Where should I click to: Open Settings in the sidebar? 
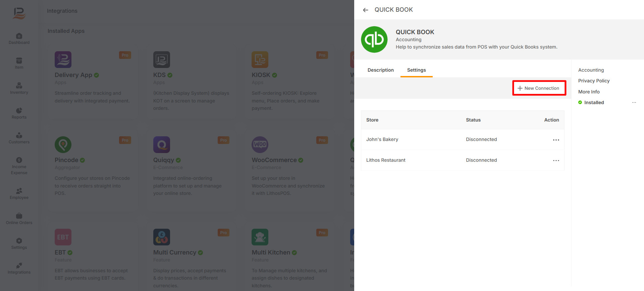(x=19, y=243)
